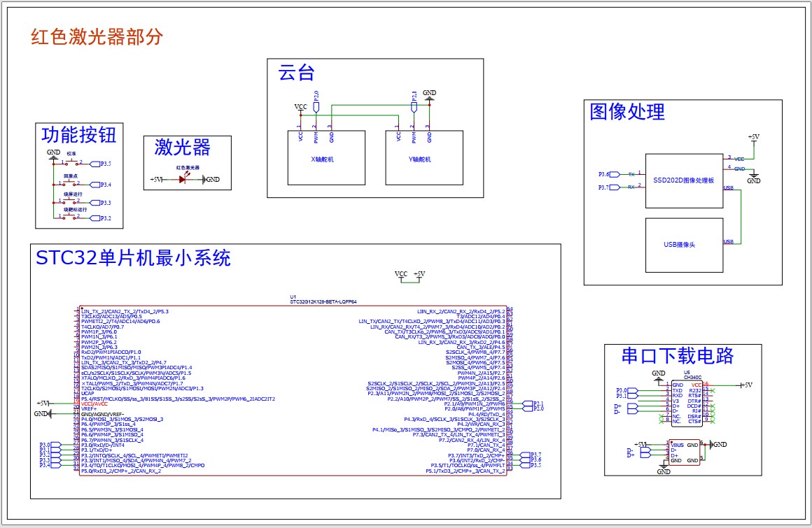Image resolution: width=812 pixels, height=528 pixels.
Task: Click the 绕靶标运行 push-button switch symbol
Action: pos(69,217)
